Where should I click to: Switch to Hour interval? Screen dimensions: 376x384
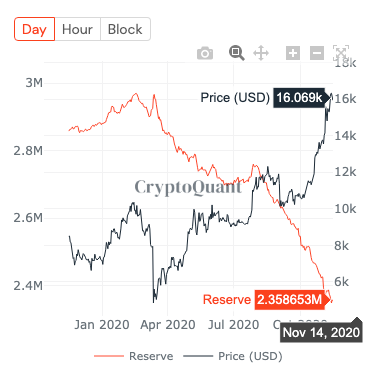coord(77,29)
